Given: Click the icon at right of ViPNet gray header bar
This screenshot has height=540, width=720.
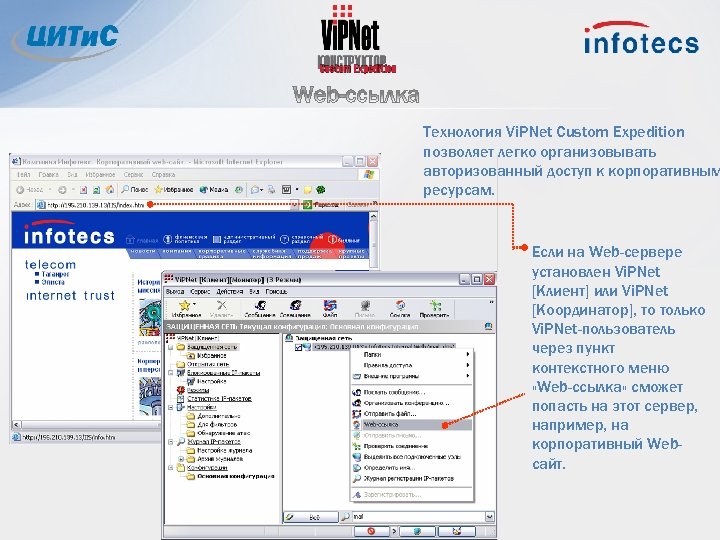Looking at the screenshot, I should coord(489,326).
